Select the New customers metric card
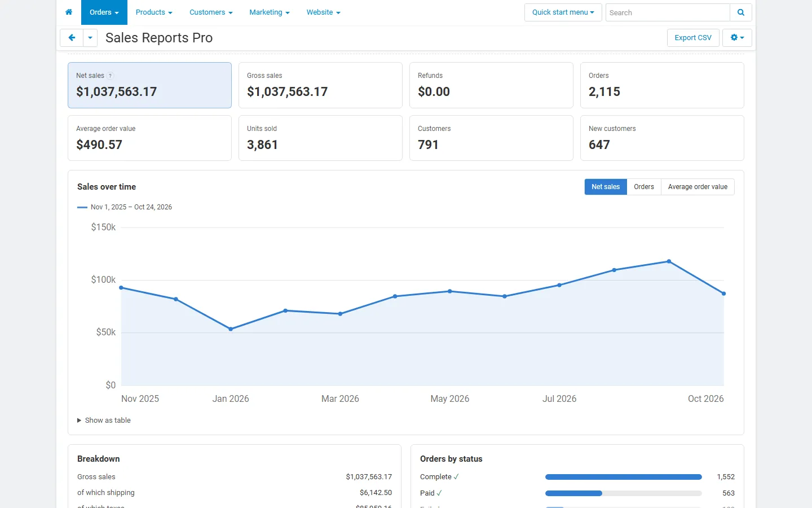The image size is (812, 508). (x=662, y=138)
